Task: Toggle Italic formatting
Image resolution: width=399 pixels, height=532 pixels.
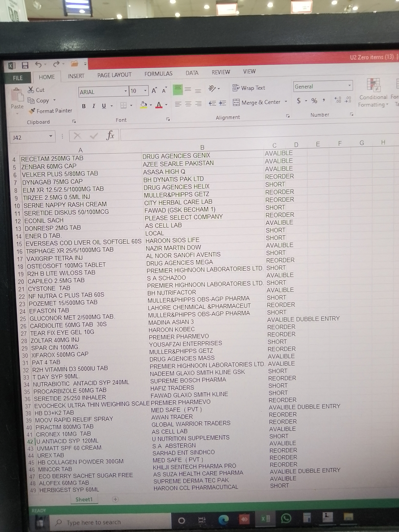Action: point(94,106)
